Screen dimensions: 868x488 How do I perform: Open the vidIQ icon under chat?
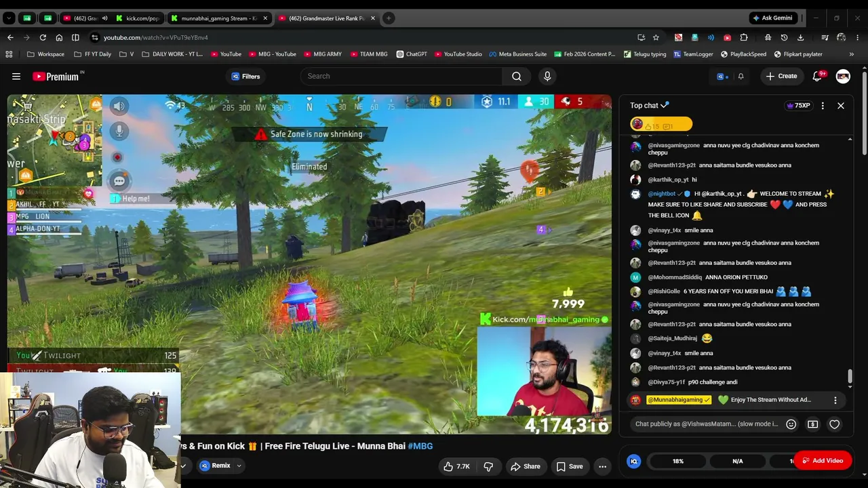[x=634, y=462]
